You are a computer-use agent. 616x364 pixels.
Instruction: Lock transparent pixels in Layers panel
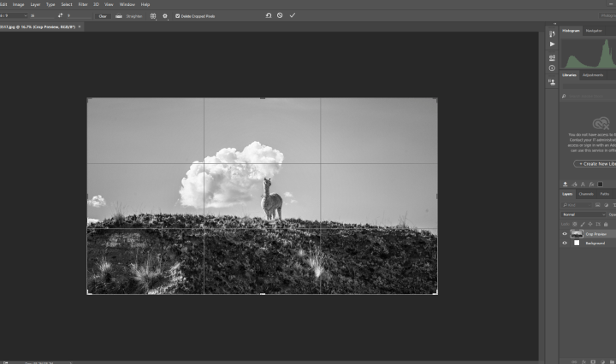pos(575,225)
